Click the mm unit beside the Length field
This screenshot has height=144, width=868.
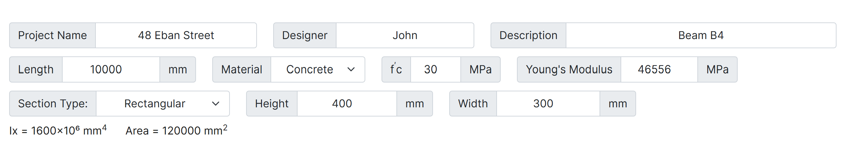pyautogui.click(x=178, y=69)
